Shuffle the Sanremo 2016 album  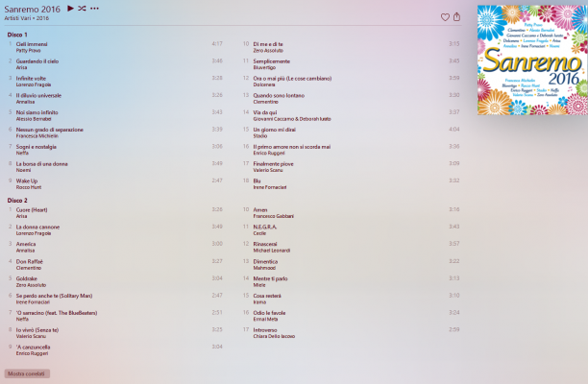(82, 9)
